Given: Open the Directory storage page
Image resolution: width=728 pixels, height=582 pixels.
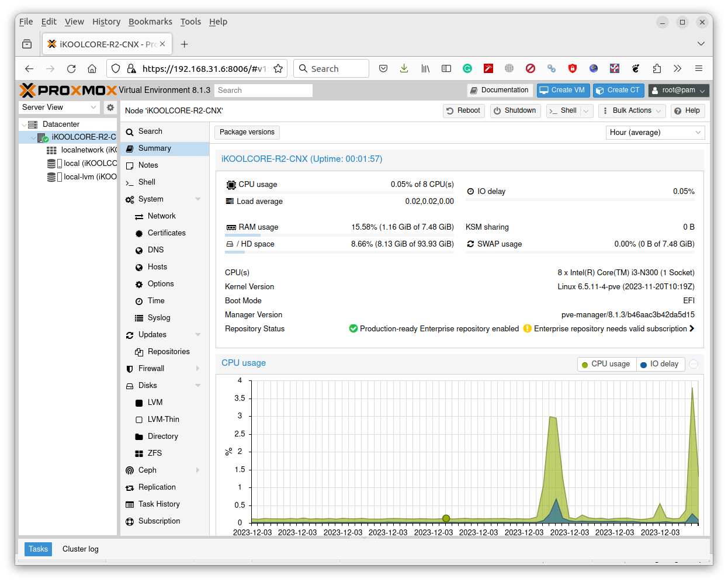Looking at the screenshot, I should (x=162, y=437).
